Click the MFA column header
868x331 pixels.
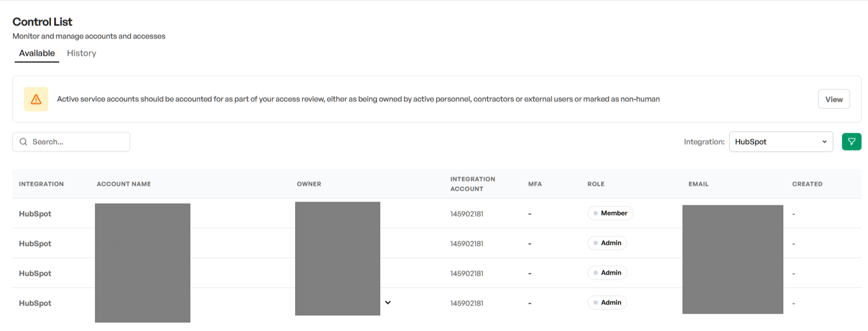point(535,184)
